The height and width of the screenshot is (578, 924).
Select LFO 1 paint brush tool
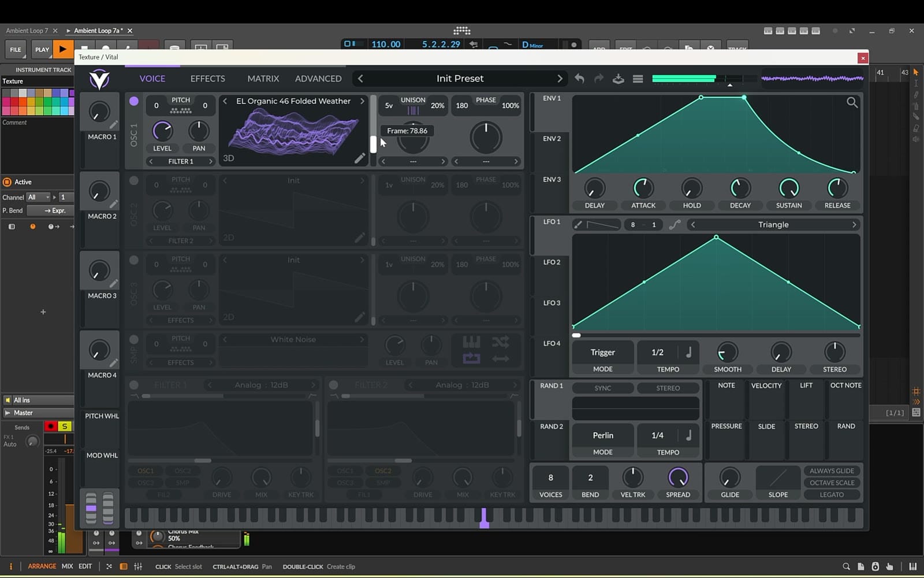click(577, 225)
